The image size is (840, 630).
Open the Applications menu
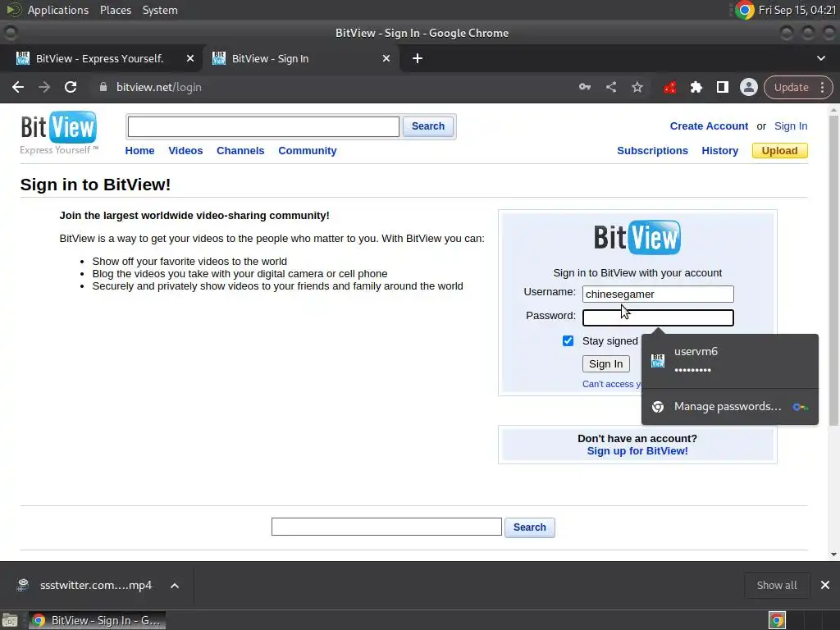tap(58, 10)
